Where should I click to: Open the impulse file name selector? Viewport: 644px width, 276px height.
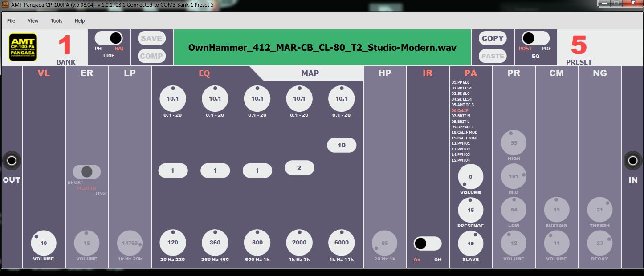(322, 48)
